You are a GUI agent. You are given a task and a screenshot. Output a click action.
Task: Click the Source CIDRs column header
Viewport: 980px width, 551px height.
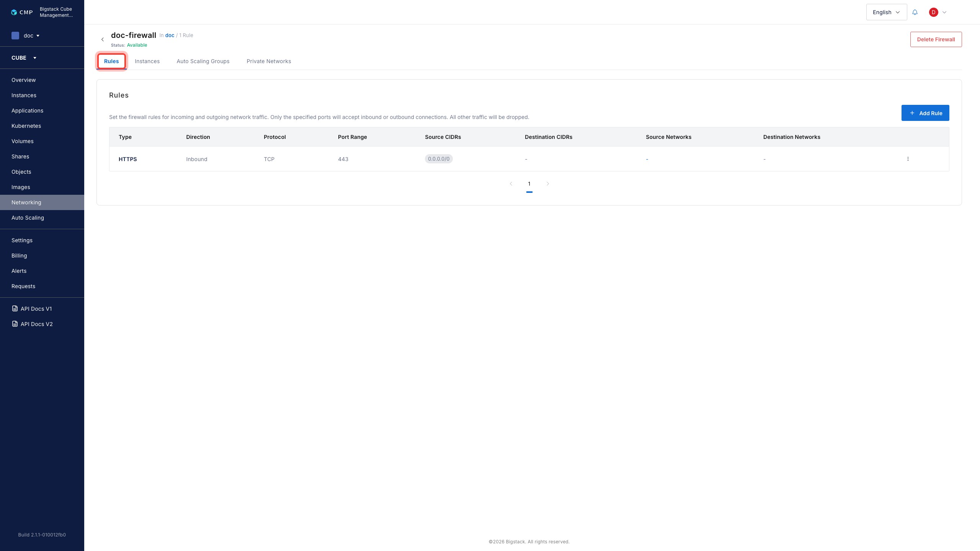point(443,137)
